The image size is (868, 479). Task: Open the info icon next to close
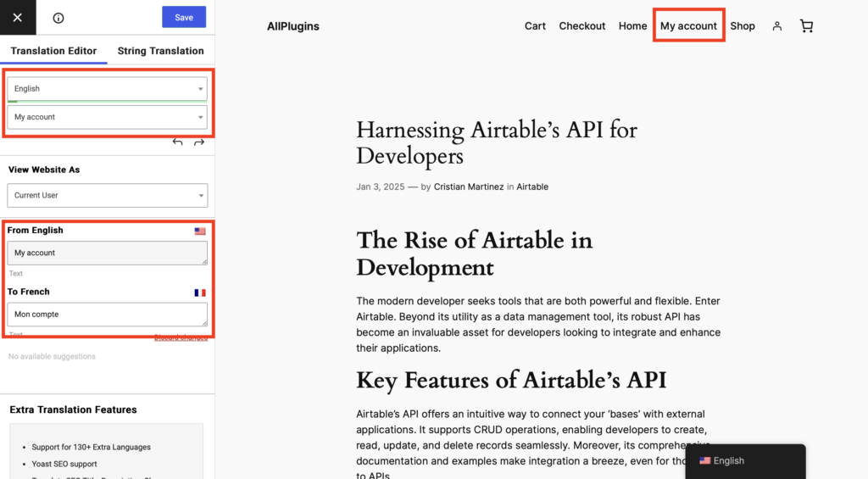click(x=58, y=18)
